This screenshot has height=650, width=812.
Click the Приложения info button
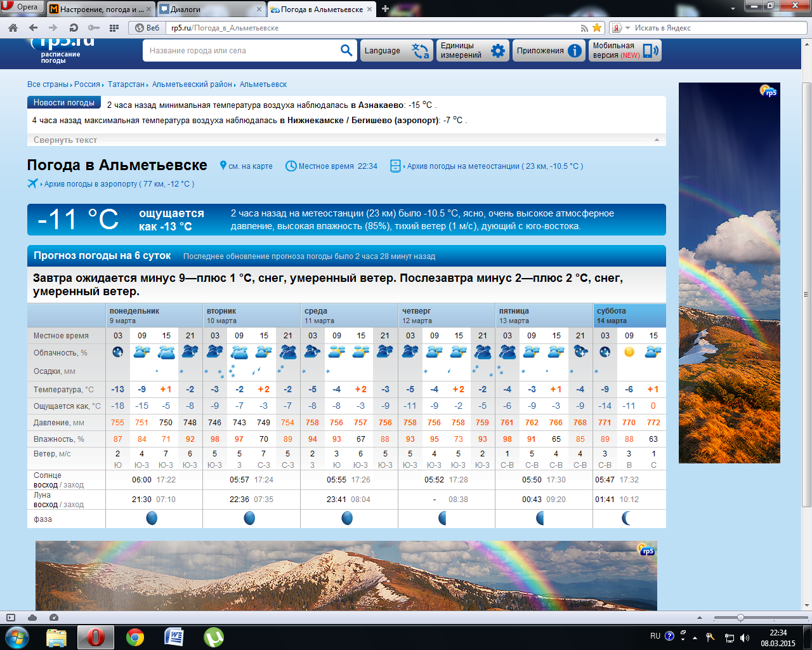[575, 51]
